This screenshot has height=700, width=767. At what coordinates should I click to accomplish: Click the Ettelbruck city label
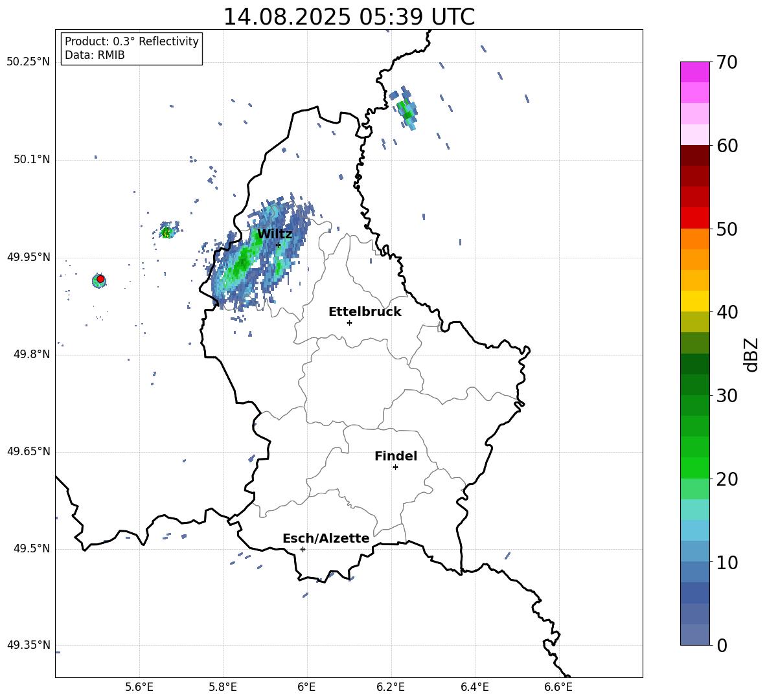pos(365,312)
